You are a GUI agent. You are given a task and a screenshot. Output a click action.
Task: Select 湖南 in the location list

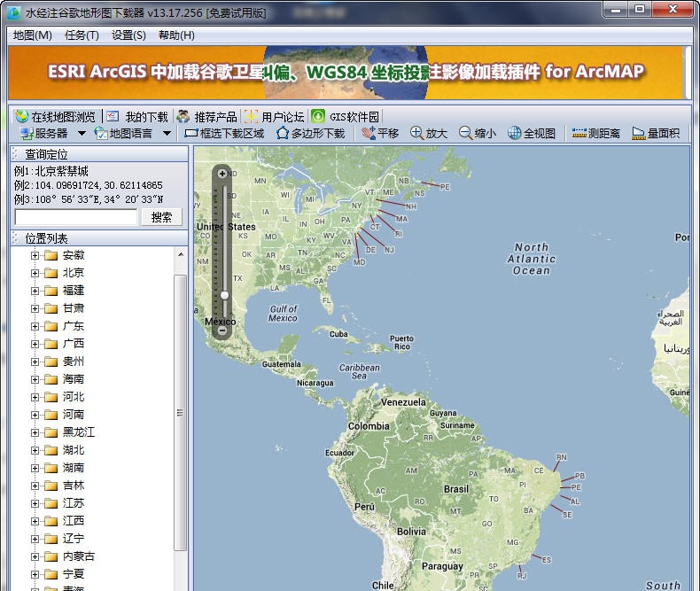[74, 468]
